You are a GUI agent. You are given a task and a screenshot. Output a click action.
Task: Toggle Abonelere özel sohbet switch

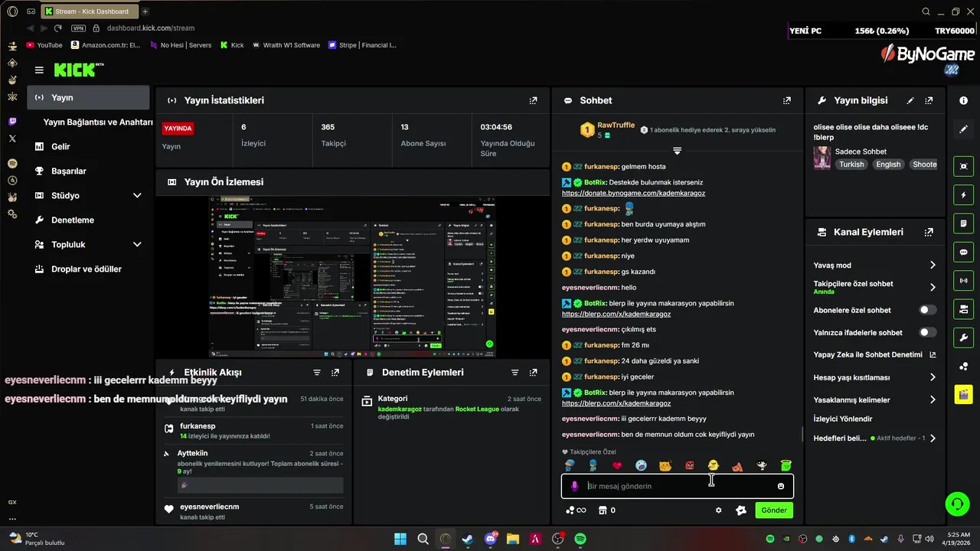[x=927, y=310]
